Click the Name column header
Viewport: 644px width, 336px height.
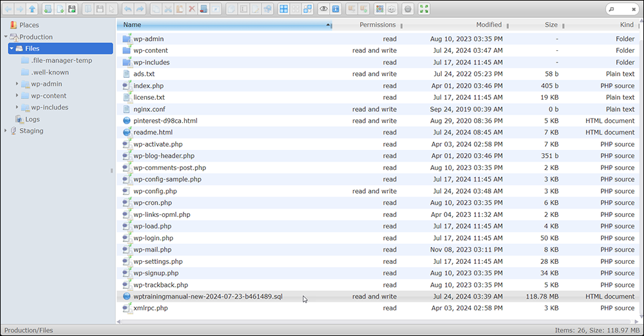[224, 24]
